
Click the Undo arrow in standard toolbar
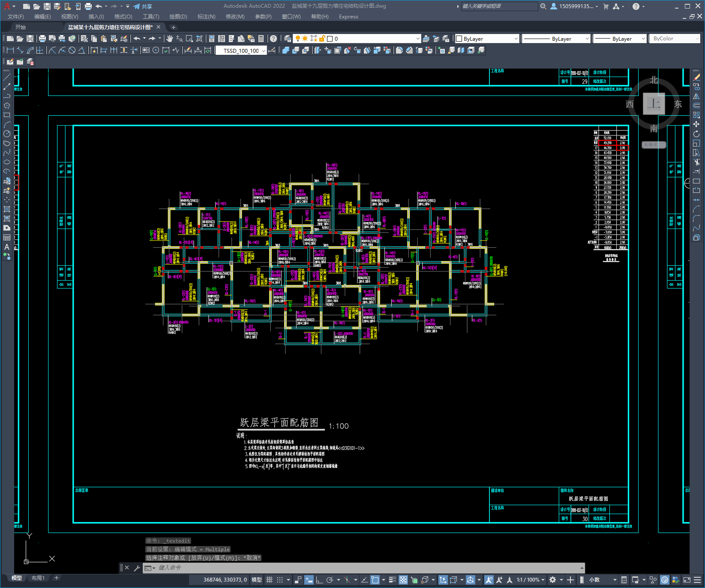(x=137, y=39)
